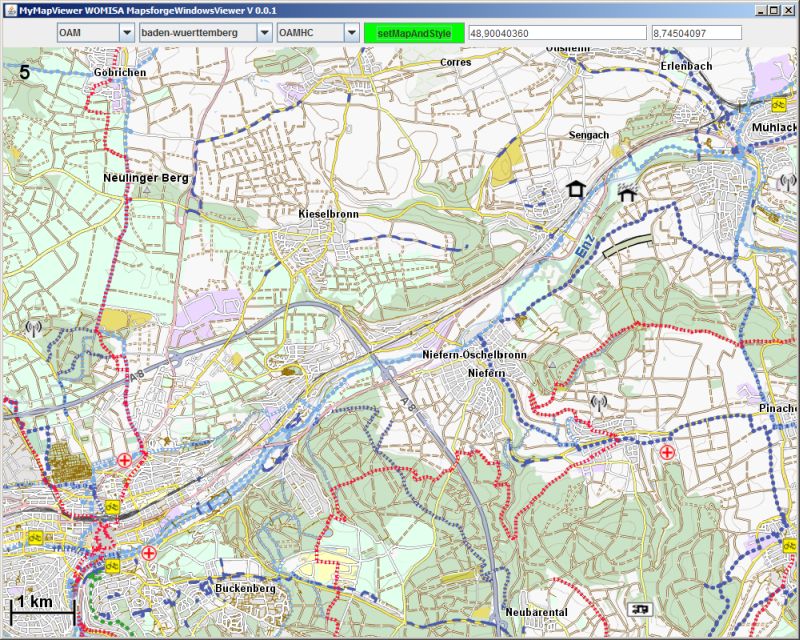800x640 pixels.
Task: Click the Kieselbronn town label on map
Action: point(321,214)
